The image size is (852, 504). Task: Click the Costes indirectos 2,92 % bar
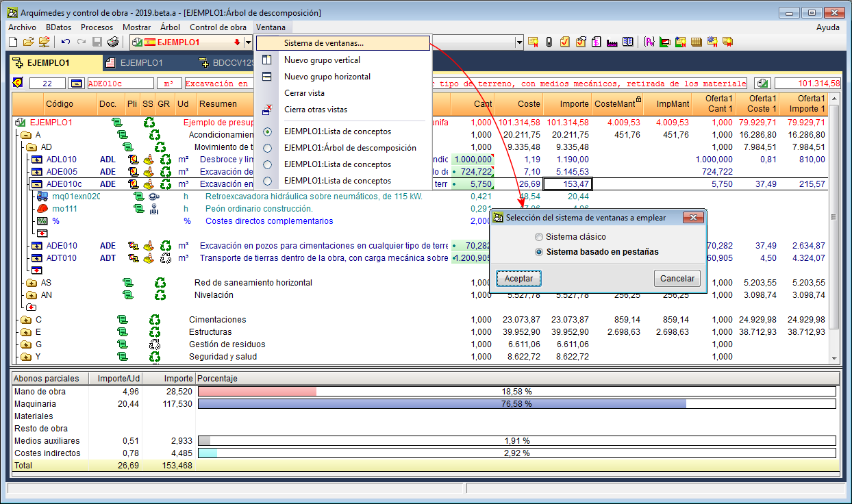point(516,453)
